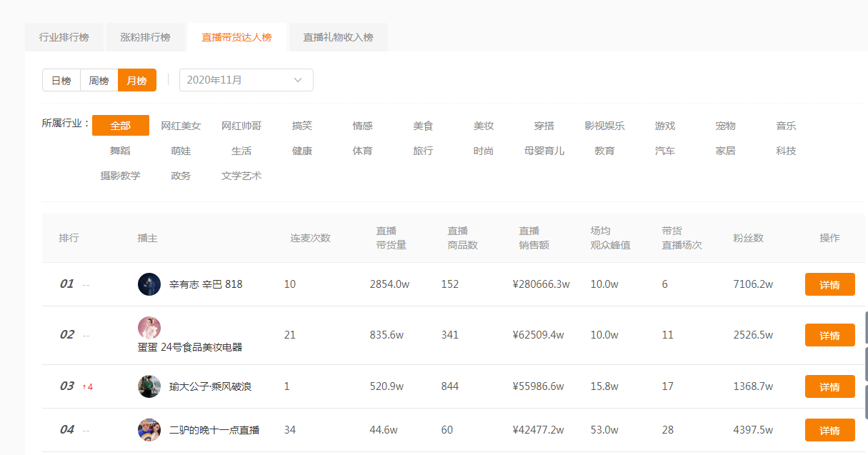Select the 月榜 ranking toggle
This screenshot has height=455, width=868.
(136, 80)
